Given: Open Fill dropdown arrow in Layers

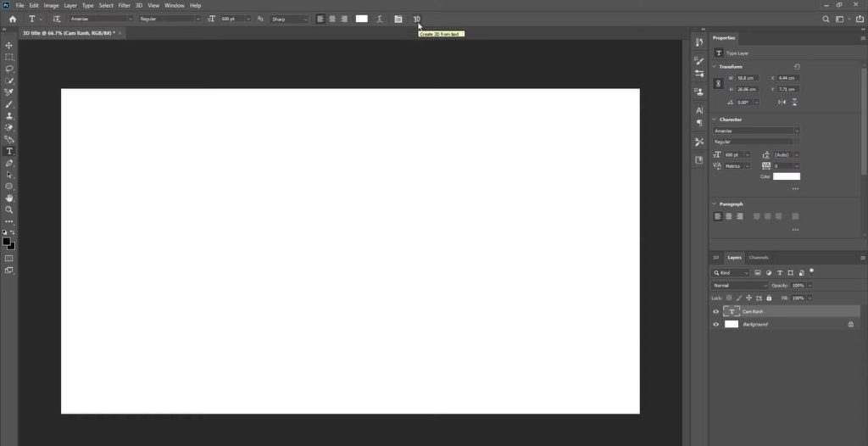Looking at the screenshot, I should (x=810, y=298).
